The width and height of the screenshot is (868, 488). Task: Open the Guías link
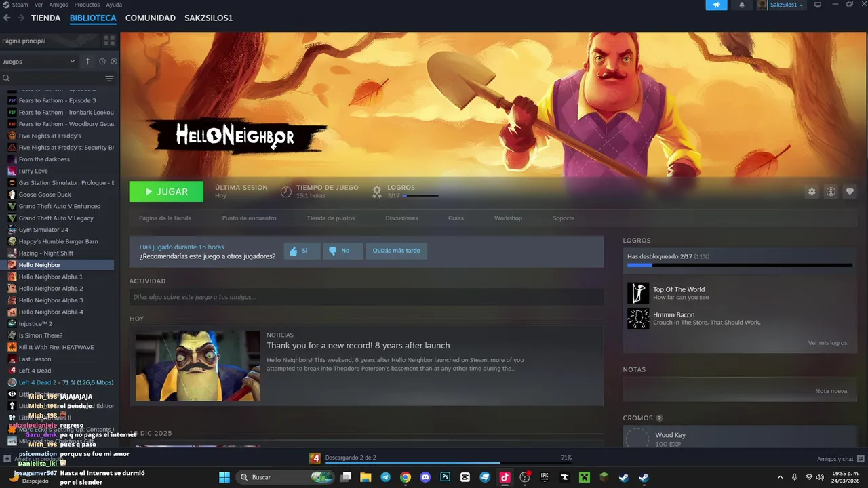pyautogui.click(x=456, y=218)
